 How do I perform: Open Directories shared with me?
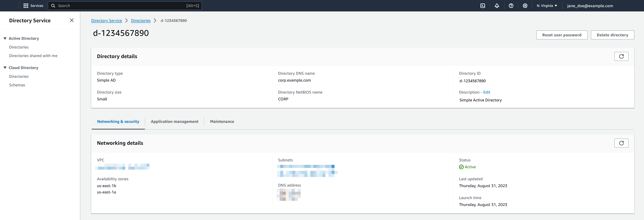coord(33,56)
